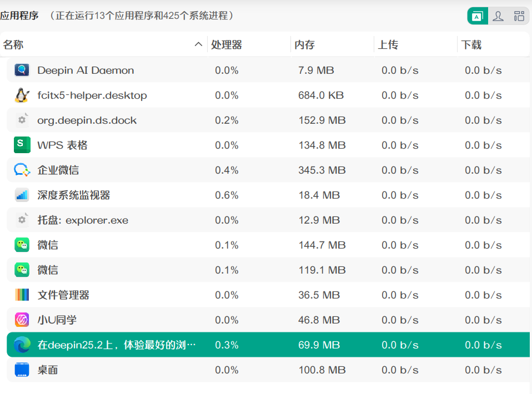532x394 pixels.
Task: Click the penguin icon for fcitx5-helper.desktop
Action: (22, 95)
